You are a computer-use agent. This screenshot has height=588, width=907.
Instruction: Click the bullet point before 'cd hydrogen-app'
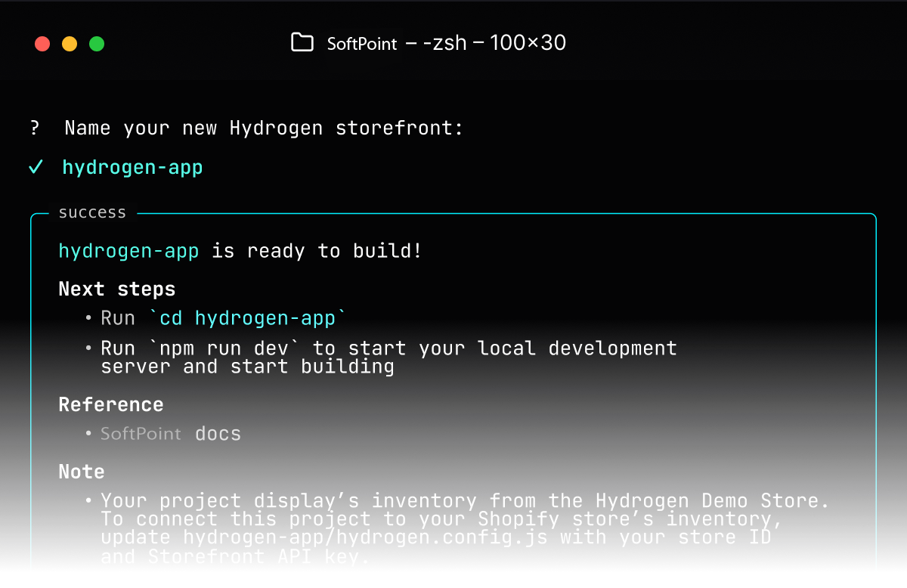point(88,318)
